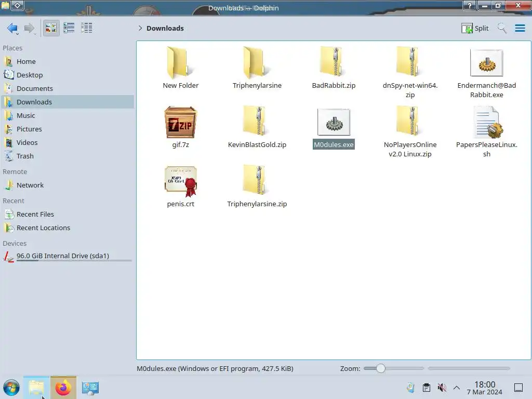Open Trash in Places panel

68,156
